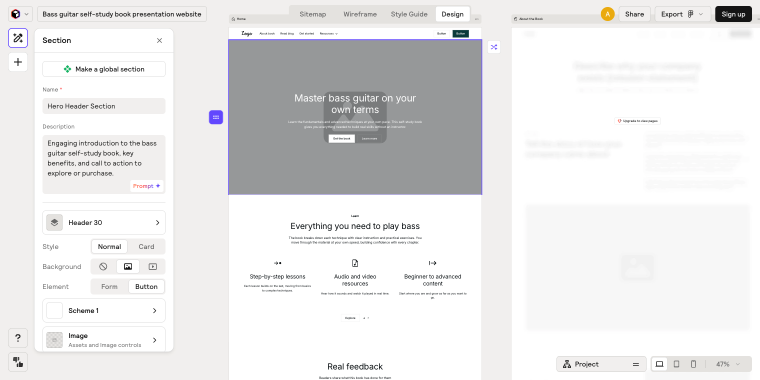Viewport: 760px width, 380px height.
Task: Click the Prompt AI button in description
Action: tap(146, 186)
